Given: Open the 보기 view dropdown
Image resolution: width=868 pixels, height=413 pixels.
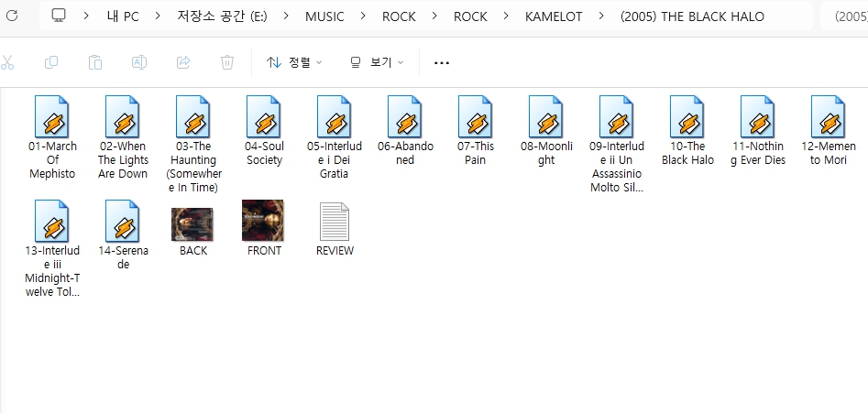Looking at the screenshot, I should tap(377, 62).
